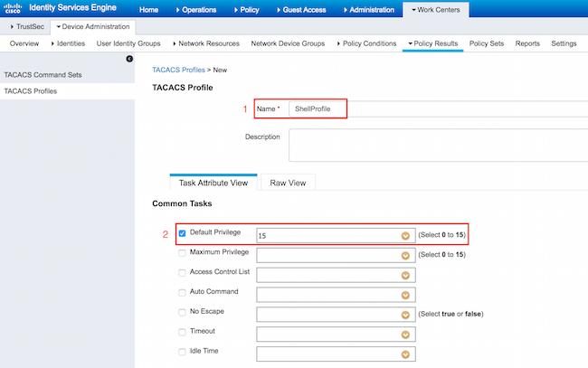Expand the TrustSec submenu
The image size is (588, 368).
point(27,26)
